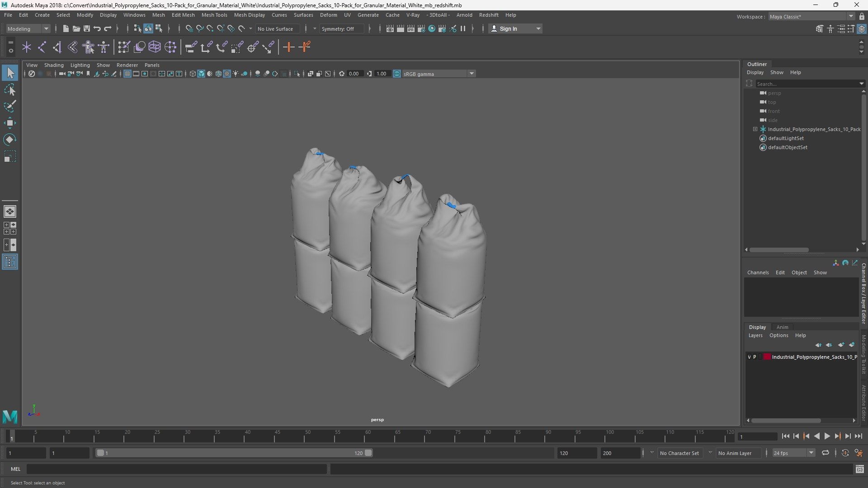This screenshot has width=868, height=488.
Task: Open the Sign In account dropdown
Action: tap(515, 28)
